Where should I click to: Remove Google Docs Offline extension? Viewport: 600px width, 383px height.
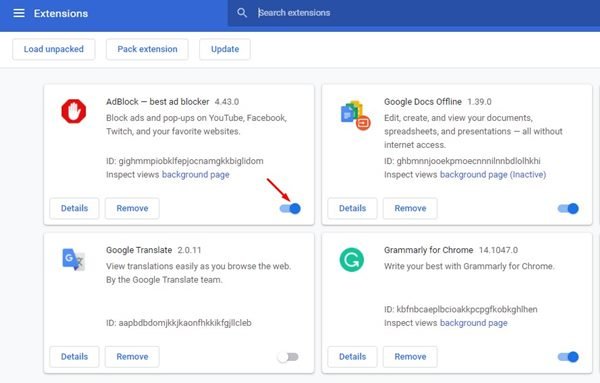(410, 209)
